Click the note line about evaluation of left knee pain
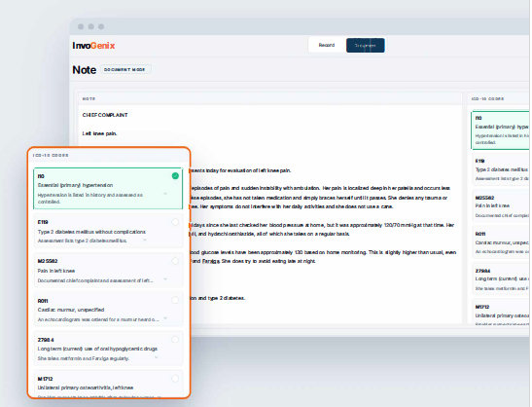Image resolution: width=532 pixels, height=407 pixels. [x=241, y=170]
